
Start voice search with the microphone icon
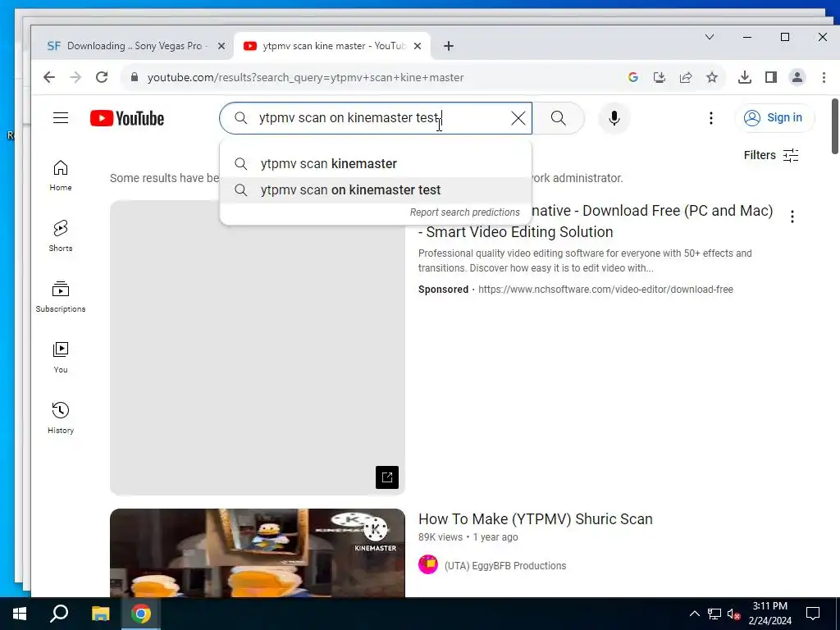(x=614, y=118)
